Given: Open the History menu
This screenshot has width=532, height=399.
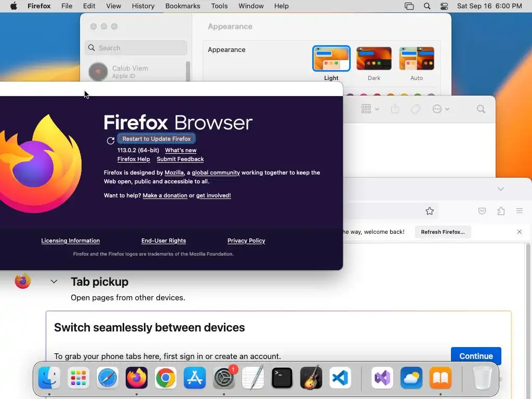Looking at the screenshot, I should click(x=143, y=6).
